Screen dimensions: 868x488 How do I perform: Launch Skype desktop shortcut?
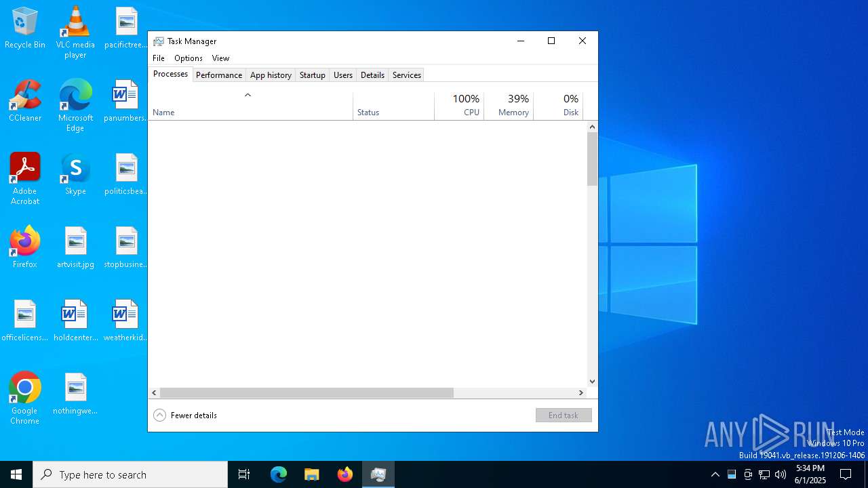[x=75, y=175]
